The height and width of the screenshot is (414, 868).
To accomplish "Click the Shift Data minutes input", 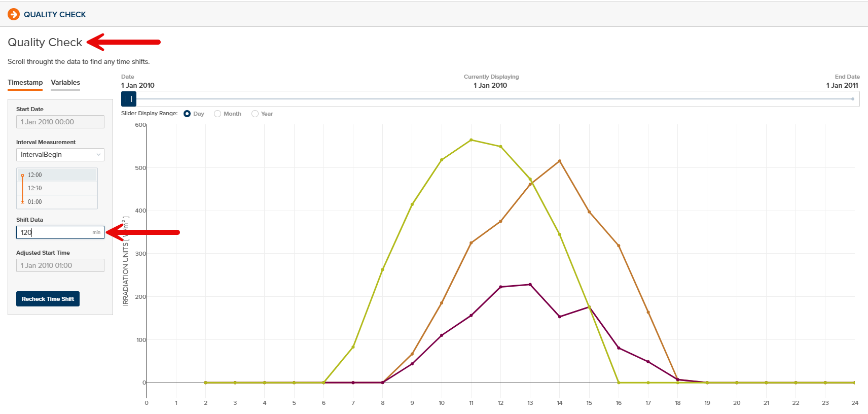I will pyautogui.click(x=60, y=232).
